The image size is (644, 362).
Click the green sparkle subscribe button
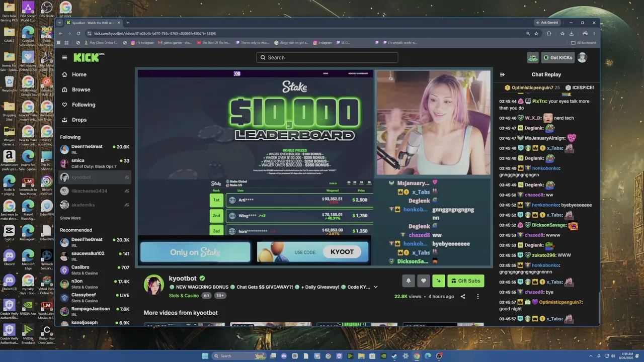click(x=439, y=281)
